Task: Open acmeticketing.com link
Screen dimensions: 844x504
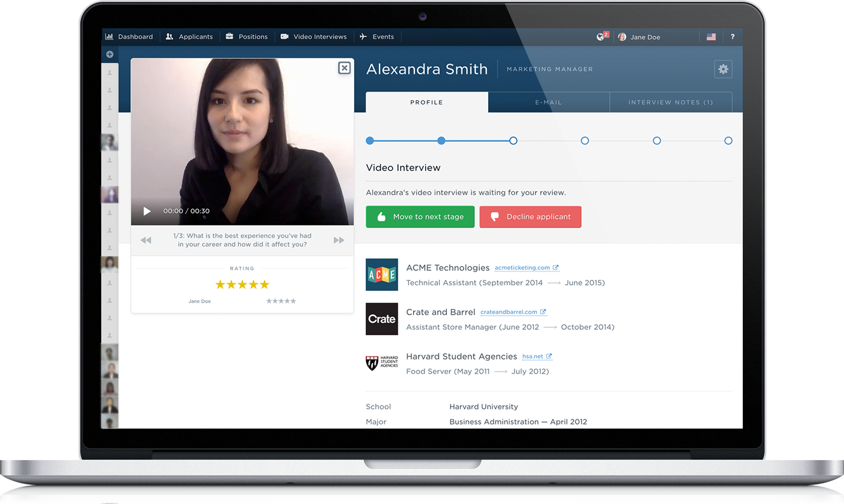Action: click(526, 268)
